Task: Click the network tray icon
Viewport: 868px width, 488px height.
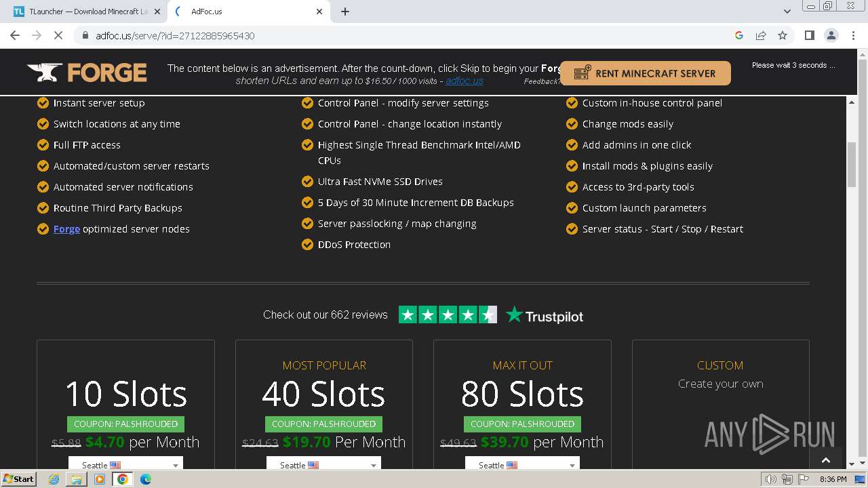Action: pos(787,479)
